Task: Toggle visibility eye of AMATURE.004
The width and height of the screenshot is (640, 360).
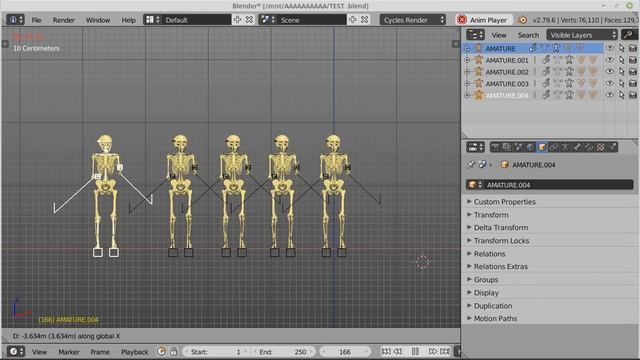Action: coord(609,95)
